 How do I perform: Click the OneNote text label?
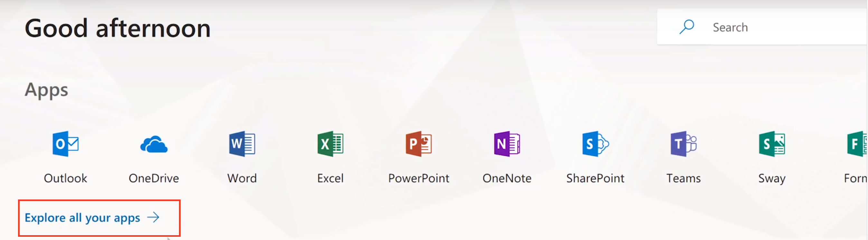[507, 178]
